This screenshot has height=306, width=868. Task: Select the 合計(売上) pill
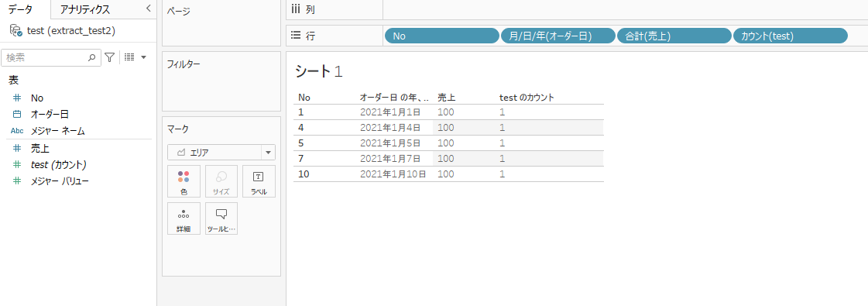pos(674,36)
